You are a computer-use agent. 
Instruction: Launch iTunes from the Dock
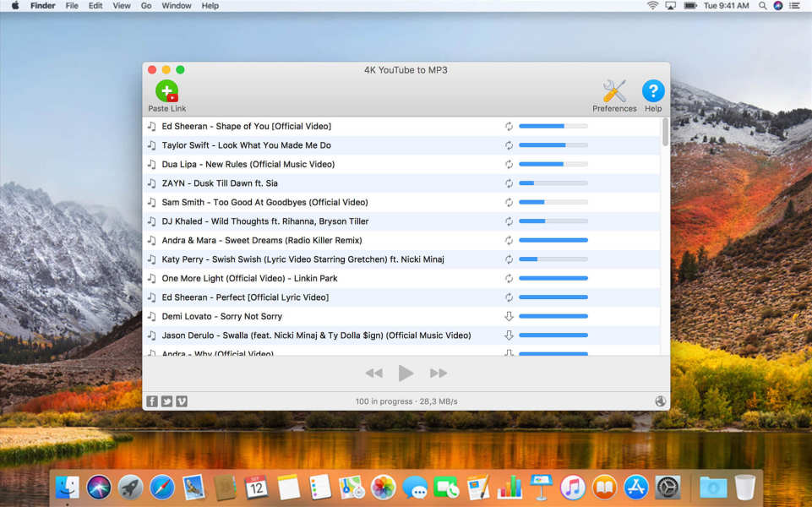click(573, 488)
